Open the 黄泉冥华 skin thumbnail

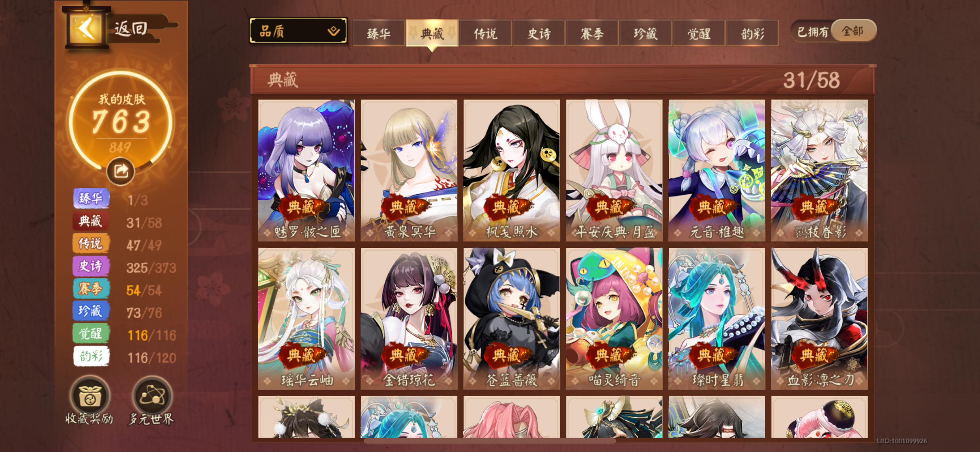click(409, 170)
